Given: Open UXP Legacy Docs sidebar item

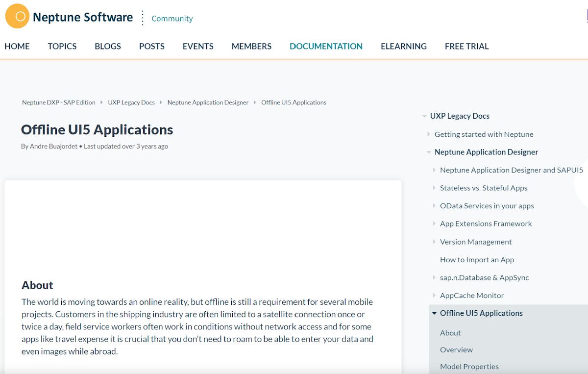Looking at the screenshot, I should click(460, 116).
